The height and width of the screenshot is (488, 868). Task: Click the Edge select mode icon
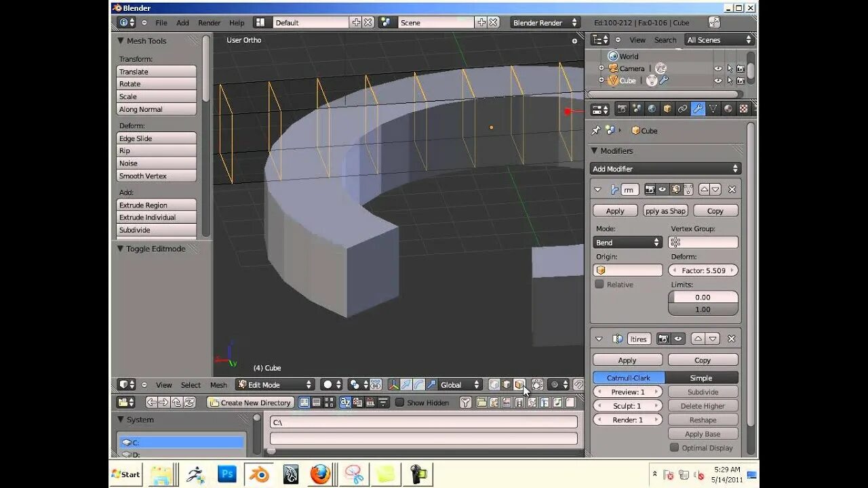click(507, 384)
